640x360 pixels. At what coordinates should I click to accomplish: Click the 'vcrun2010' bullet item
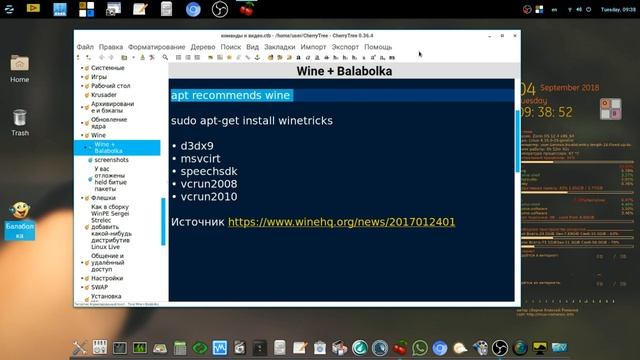pyautogui.click(x=209, y=197)
